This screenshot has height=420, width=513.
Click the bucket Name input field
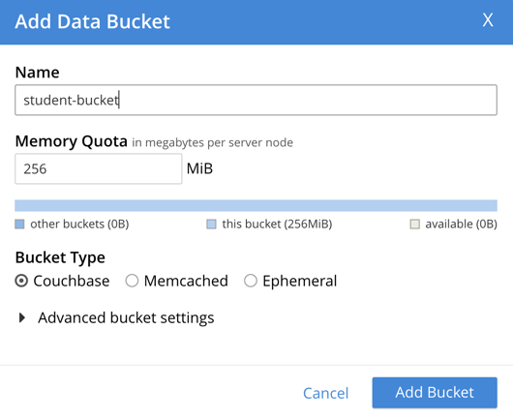point(256,100)
